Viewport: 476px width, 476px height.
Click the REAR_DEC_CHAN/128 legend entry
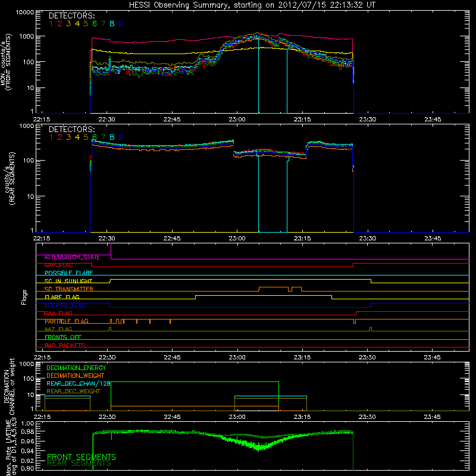point(79,383)
